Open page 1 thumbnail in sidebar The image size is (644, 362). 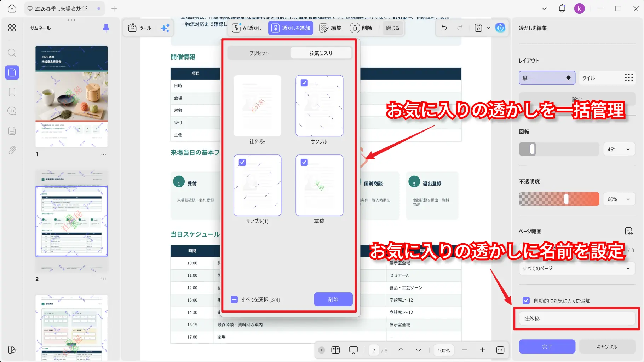click(71, 96)
